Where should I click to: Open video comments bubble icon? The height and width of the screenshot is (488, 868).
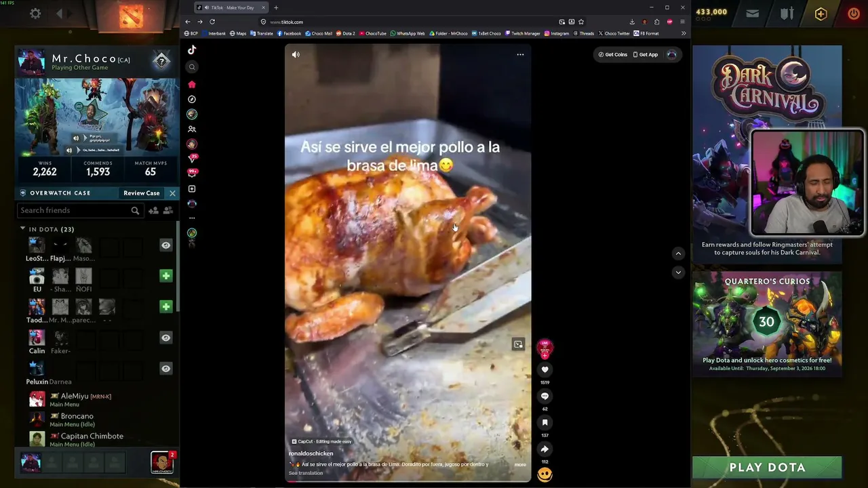click(545, 396)
